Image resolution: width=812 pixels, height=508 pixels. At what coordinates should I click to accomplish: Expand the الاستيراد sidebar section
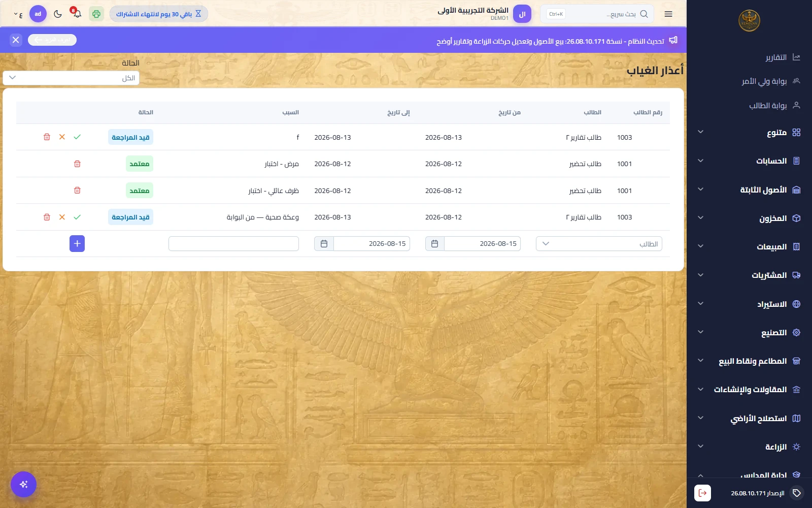749,304
